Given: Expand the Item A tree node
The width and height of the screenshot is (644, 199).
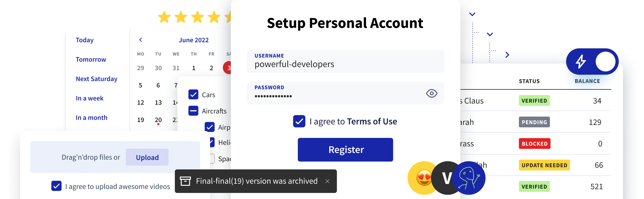Looking at the screenshot, I should pos(507,55).
